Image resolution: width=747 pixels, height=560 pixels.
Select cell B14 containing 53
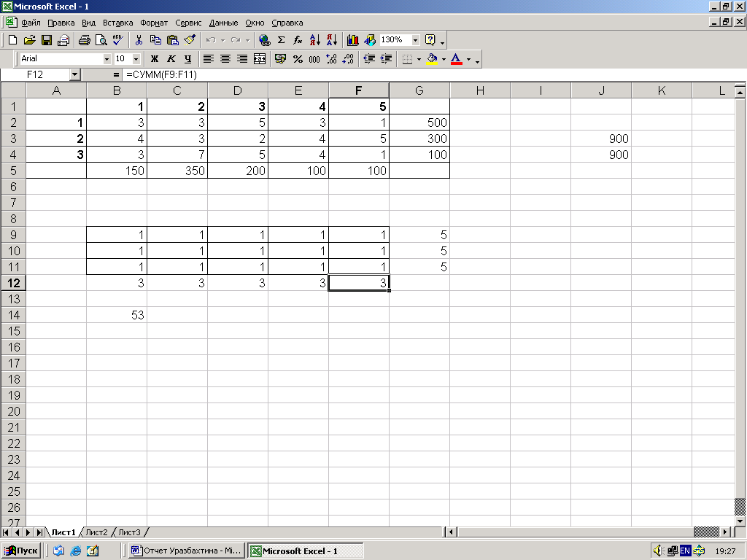[117, 315]
